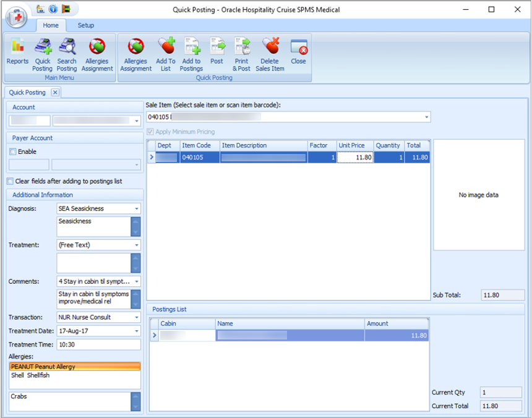Select the Quick Posting icon in Main Menu
The width and height of the screenshot is (532, 418).
tap(42, 53)
